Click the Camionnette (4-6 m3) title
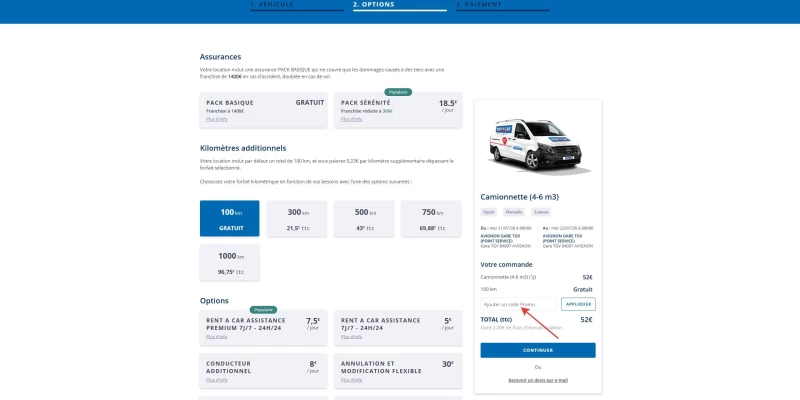Image resolution: width=800 pixels, height=400 pixels. 519,197
